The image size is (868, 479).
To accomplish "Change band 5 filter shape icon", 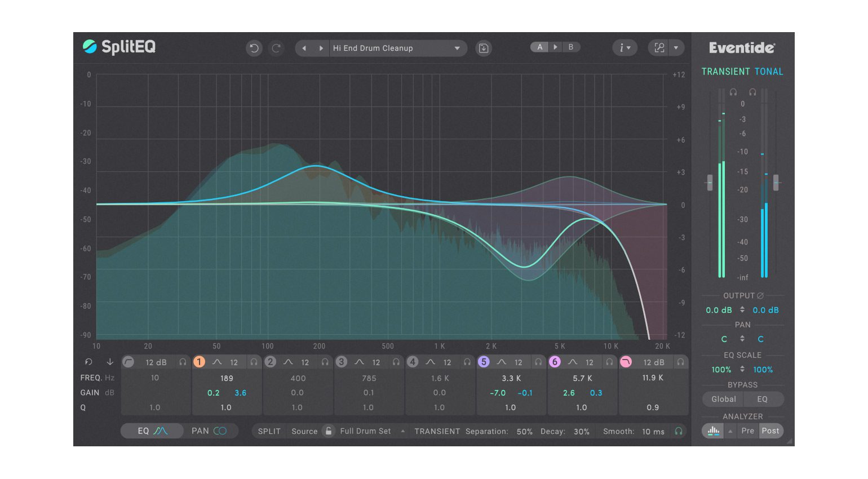I will coord(501,362).
